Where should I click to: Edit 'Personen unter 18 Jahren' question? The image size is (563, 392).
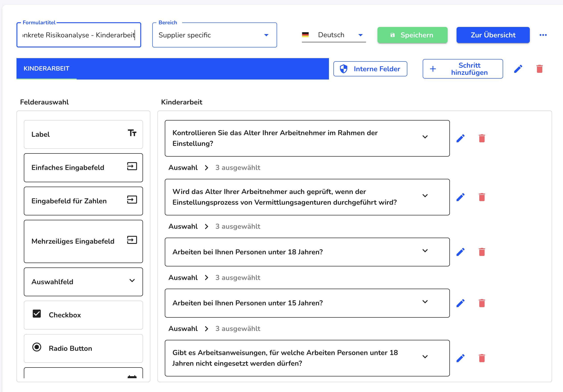pyautogui.click(x=460, y=252)
